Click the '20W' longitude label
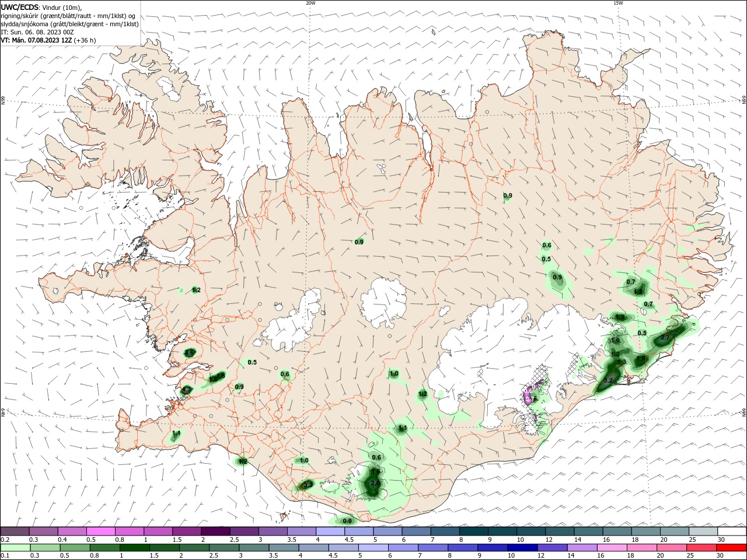747x560 pixels. tap(310, 3)
